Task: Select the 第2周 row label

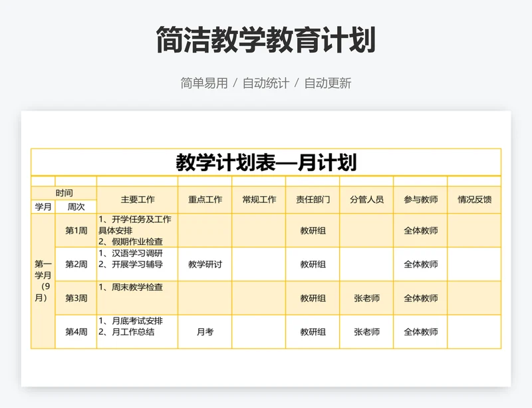Action: 76,264
